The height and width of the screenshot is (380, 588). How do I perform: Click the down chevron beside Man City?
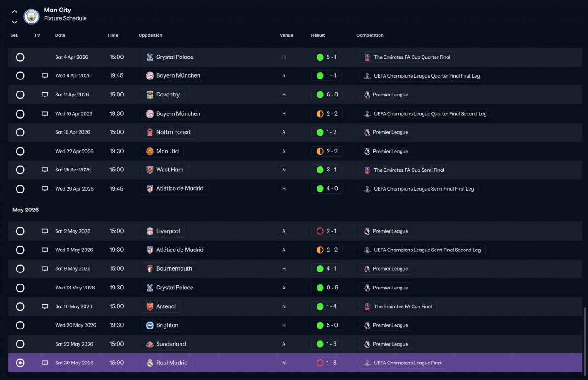click(15, 22)
